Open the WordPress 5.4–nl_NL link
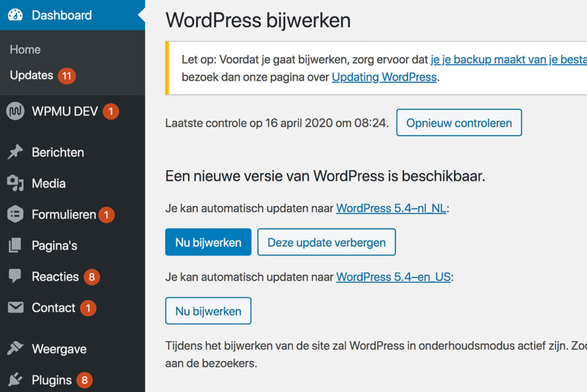 click(391, 208)
